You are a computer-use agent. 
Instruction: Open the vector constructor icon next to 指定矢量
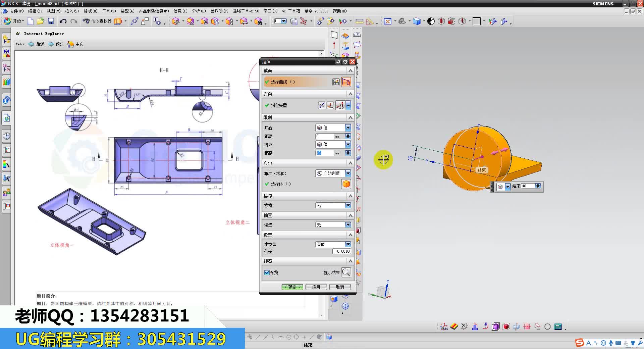[x=330, y=105]
